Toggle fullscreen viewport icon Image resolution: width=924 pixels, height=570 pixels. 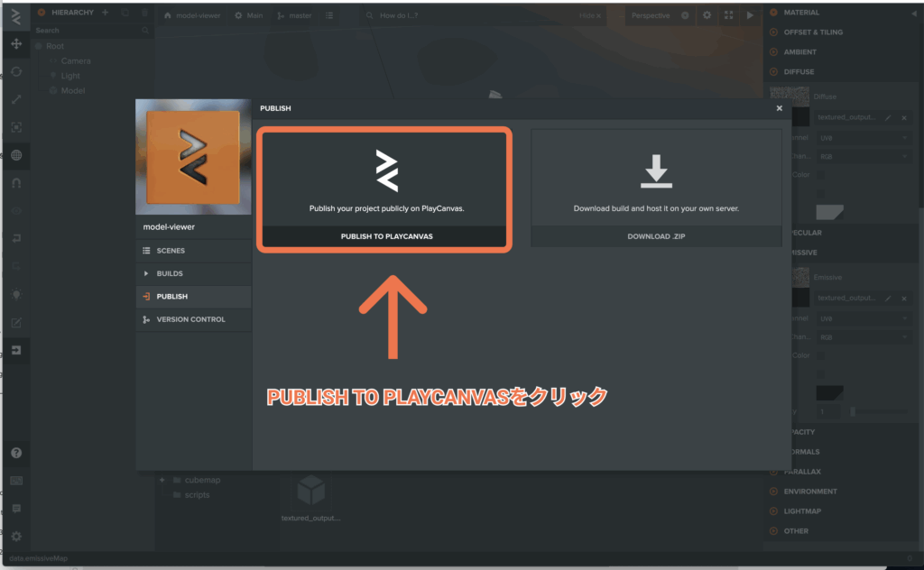728,15
